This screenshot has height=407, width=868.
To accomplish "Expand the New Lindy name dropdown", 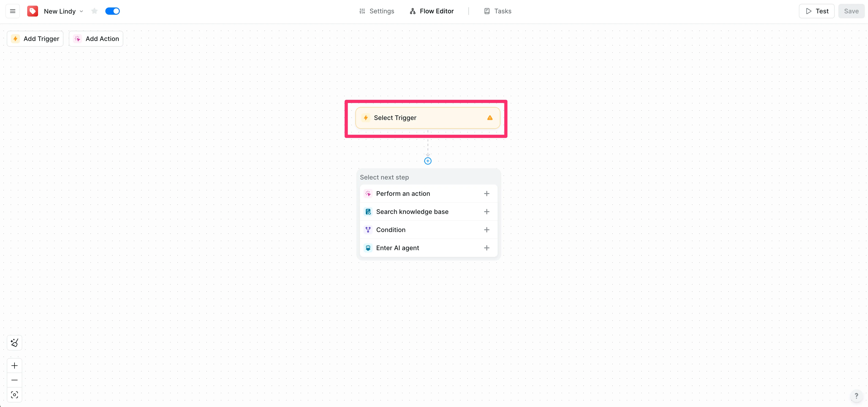I will 81,12.
